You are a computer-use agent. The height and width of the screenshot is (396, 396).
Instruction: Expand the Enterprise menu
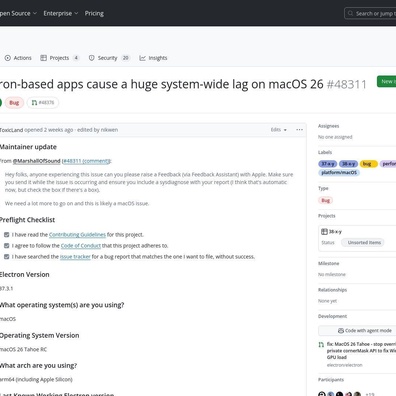coord(61,13)
